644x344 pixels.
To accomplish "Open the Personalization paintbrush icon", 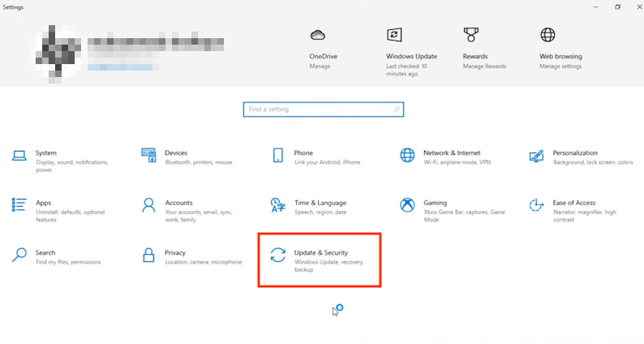I will [537, 156].
